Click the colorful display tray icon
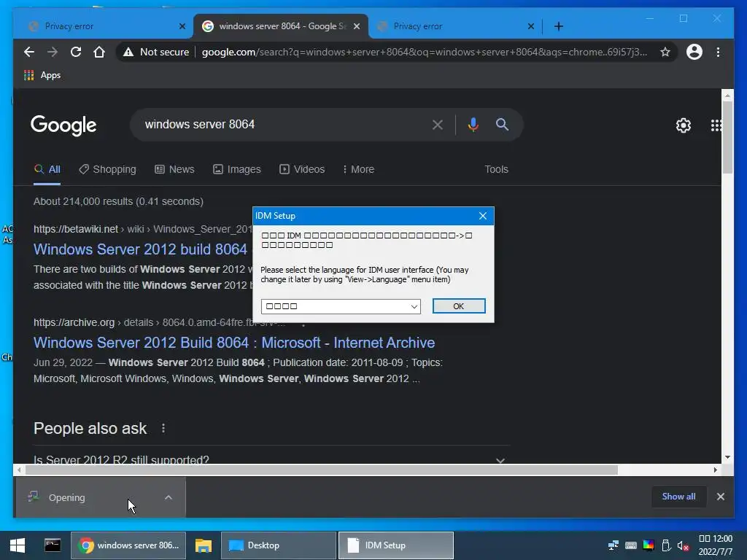 click(x=649, y=545)
